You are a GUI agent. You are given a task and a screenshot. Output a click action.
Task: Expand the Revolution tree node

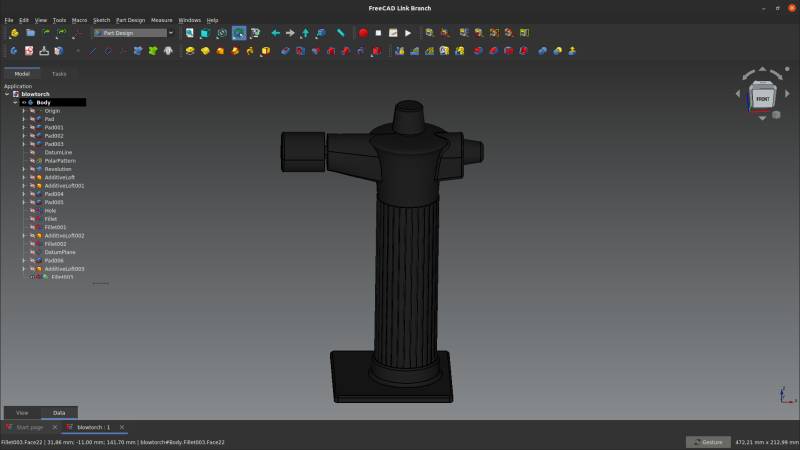click(x=23, y=169)
